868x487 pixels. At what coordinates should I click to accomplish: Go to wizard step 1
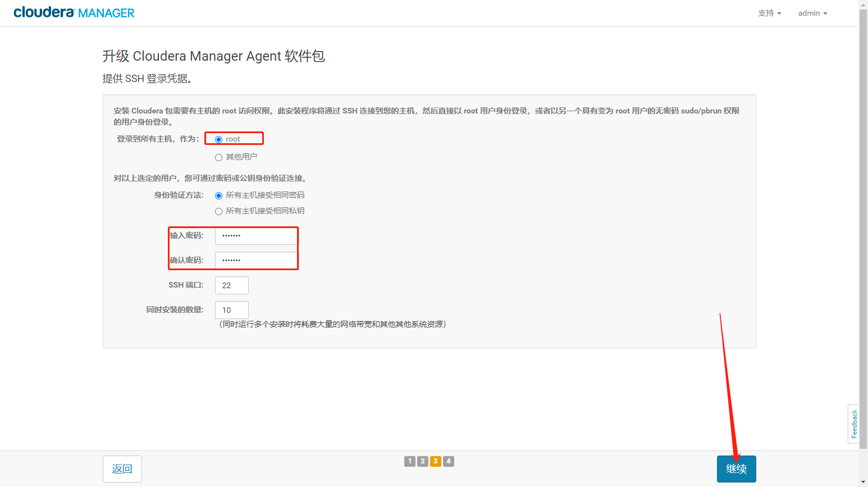(410, 461)
